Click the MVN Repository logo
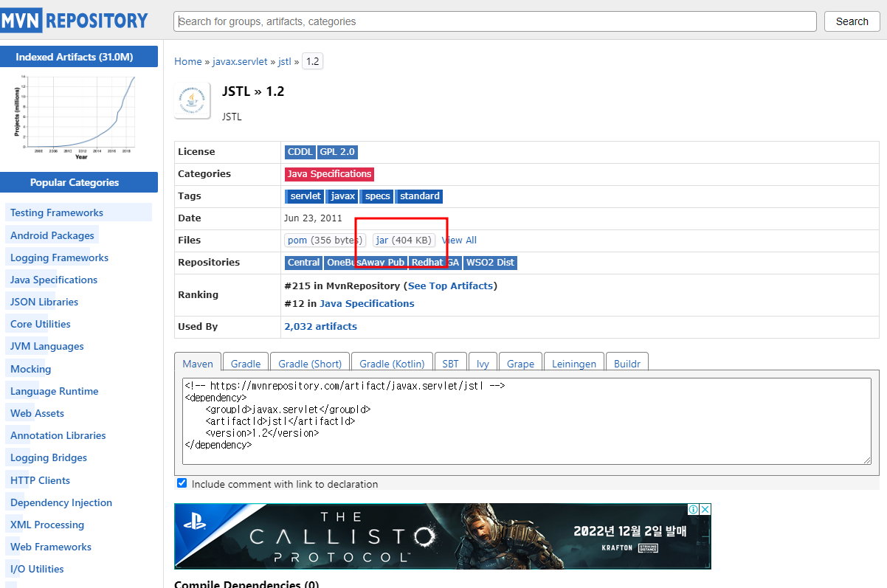887x588 pixels. [74, 21]
